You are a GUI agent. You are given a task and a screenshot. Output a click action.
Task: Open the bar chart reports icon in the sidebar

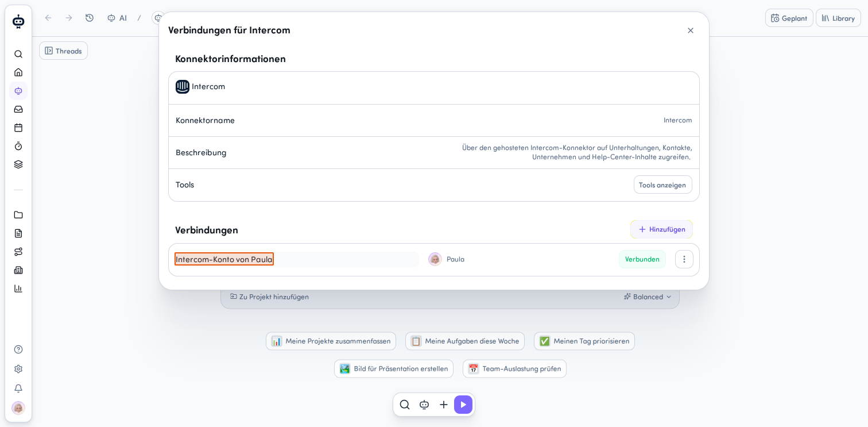click(18, 288)
